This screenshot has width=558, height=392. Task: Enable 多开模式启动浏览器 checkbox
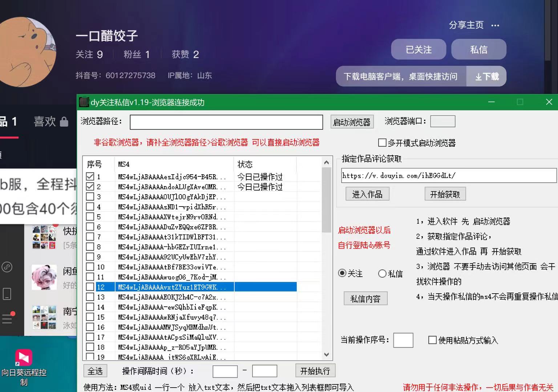[382, 143]
